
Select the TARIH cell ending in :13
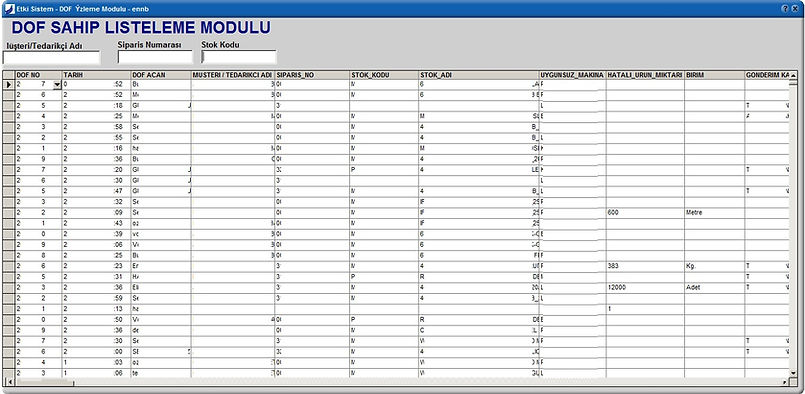pos(96,309)
